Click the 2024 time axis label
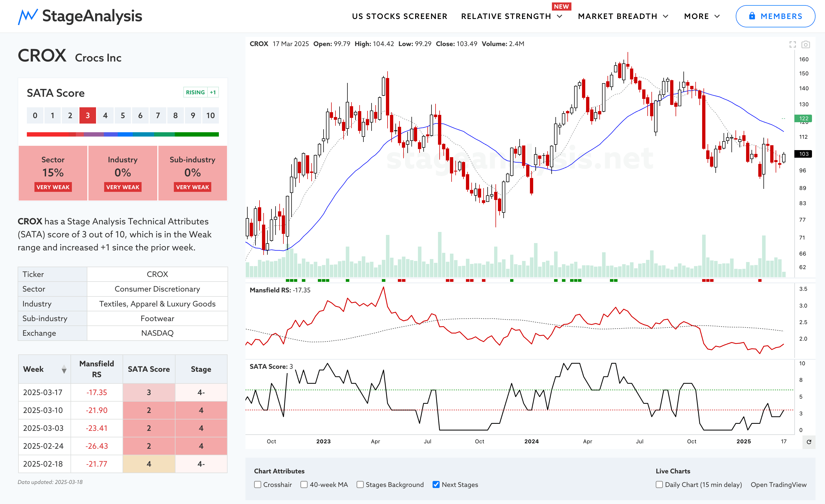 tap(531, 441)
